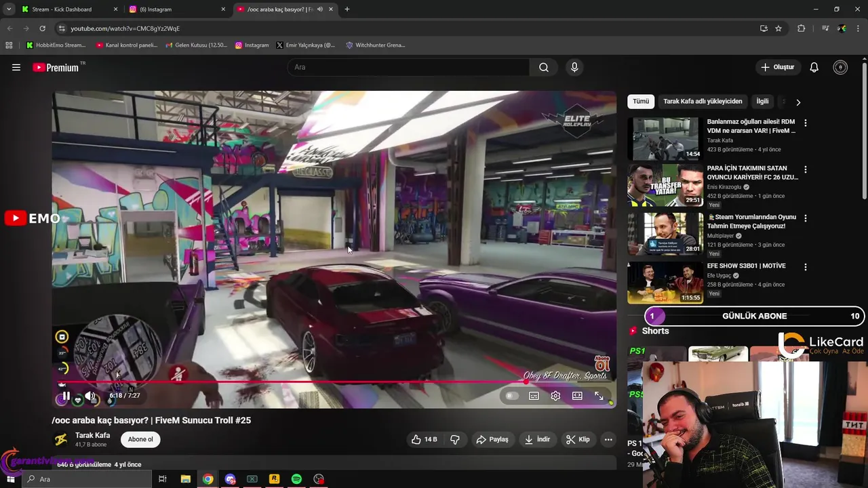
Task: Mute the video using the speaker icon
Action: point(90,396)
